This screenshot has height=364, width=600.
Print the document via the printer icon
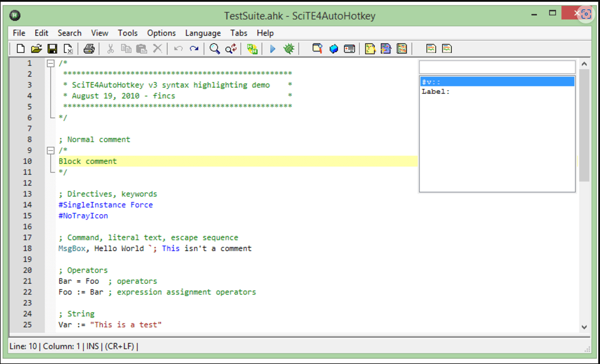pyautogui.click(x=88, y=49)
